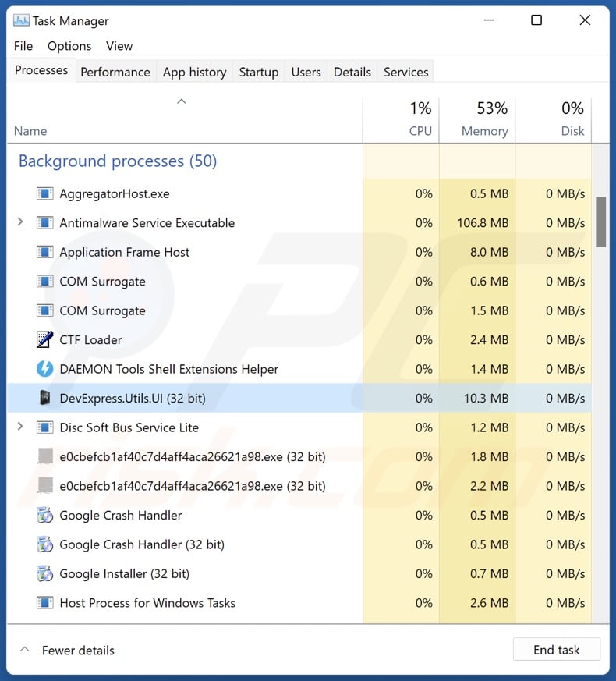Click the AggregatorHost.exe process icon
Viewport: 616px width, 681px height.
(x=44, y=193)
